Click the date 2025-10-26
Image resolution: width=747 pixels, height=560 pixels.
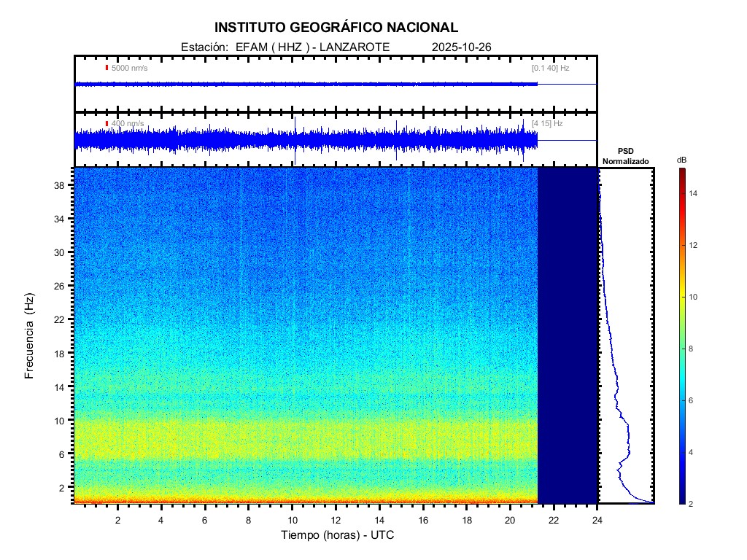pyautogui.click(x=462, y=47)
